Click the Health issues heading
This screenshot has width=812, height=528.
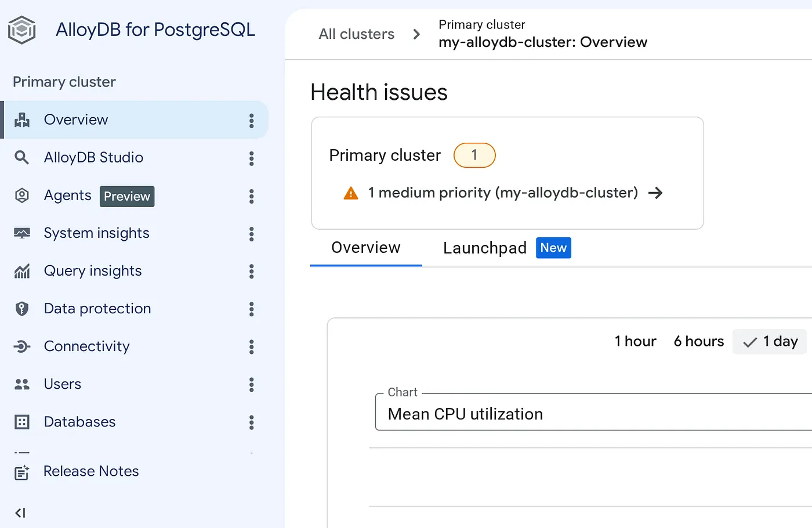[379, 92]
